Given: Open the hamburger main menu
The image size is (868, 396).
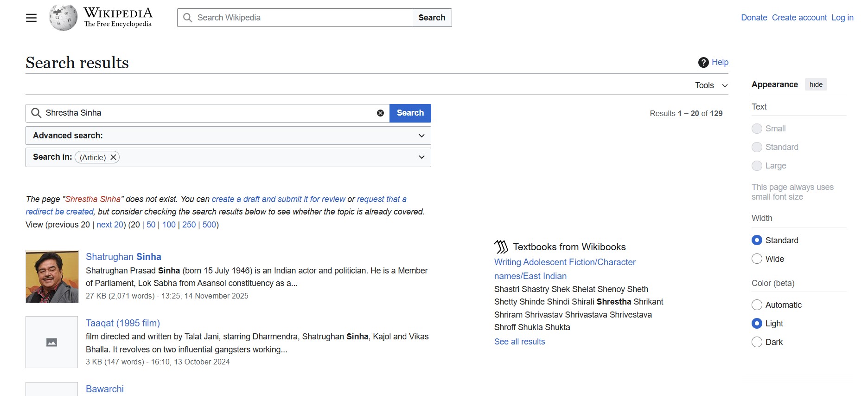Looking at the screenshot, I should click(31, 18).
